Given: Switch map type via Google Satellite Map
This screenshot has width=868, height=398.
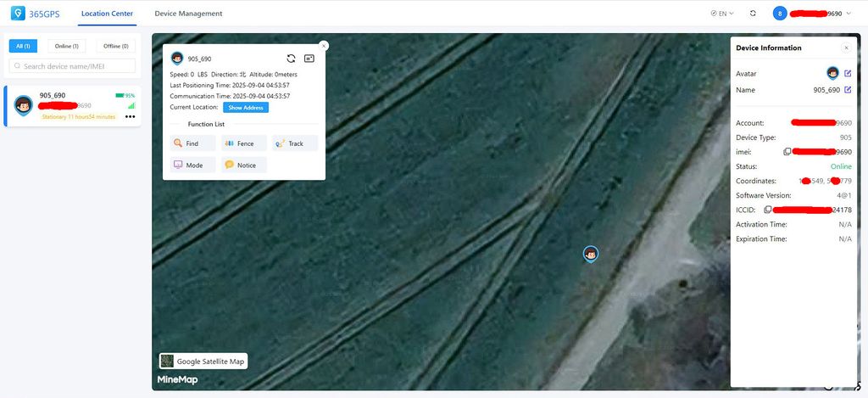Looking at the screenshot, I should tap(203, 362).
